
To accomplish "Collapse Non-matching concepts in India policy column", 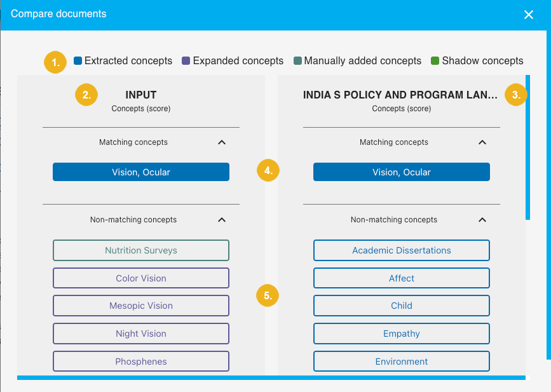I will (x=482, y=220).
